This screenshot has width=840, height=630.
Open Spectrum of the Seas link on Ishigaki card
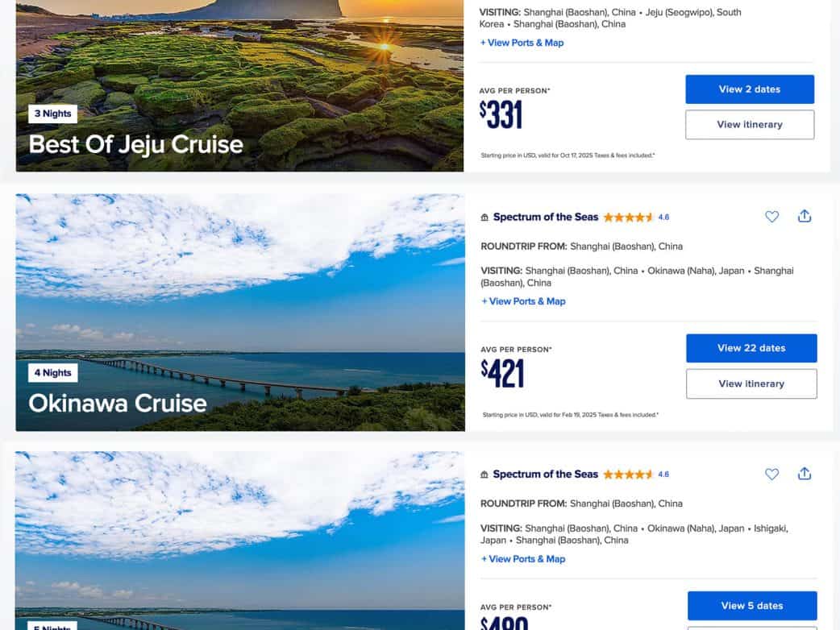click(x=546, y=475)
